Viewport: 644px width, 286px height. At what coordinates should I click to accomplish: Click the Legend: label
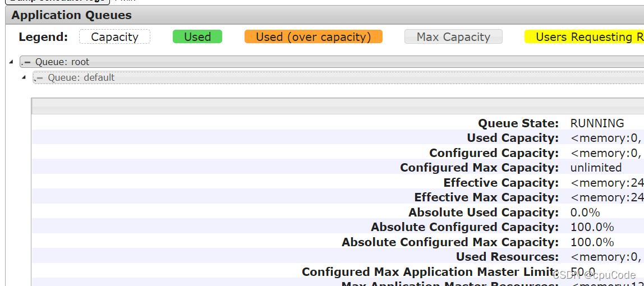click(x=43, y=37)
